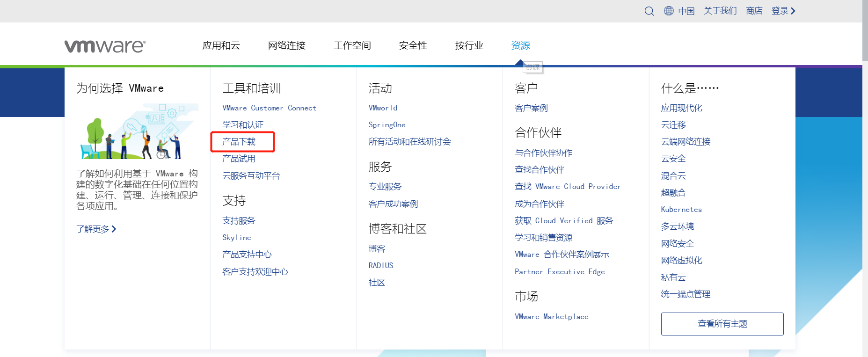
Task: Visit VMware Marketplace
Action: 552,317
